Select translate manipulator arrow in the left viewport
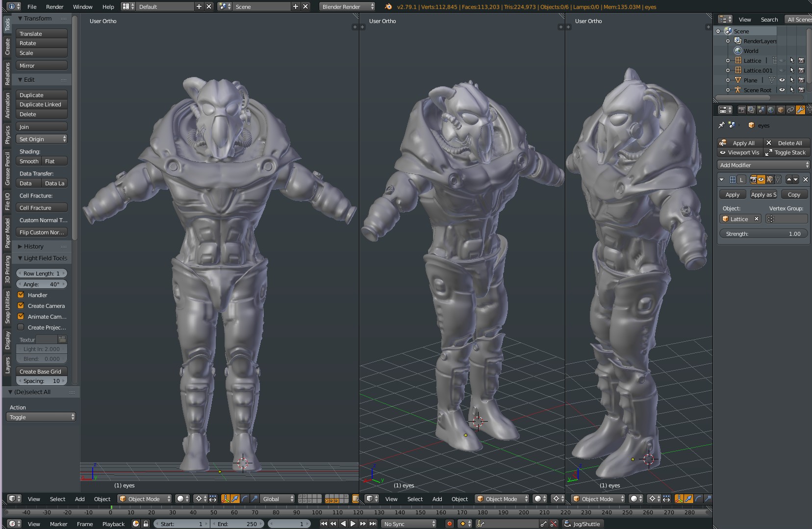812x529 pixels. point(235,499)
